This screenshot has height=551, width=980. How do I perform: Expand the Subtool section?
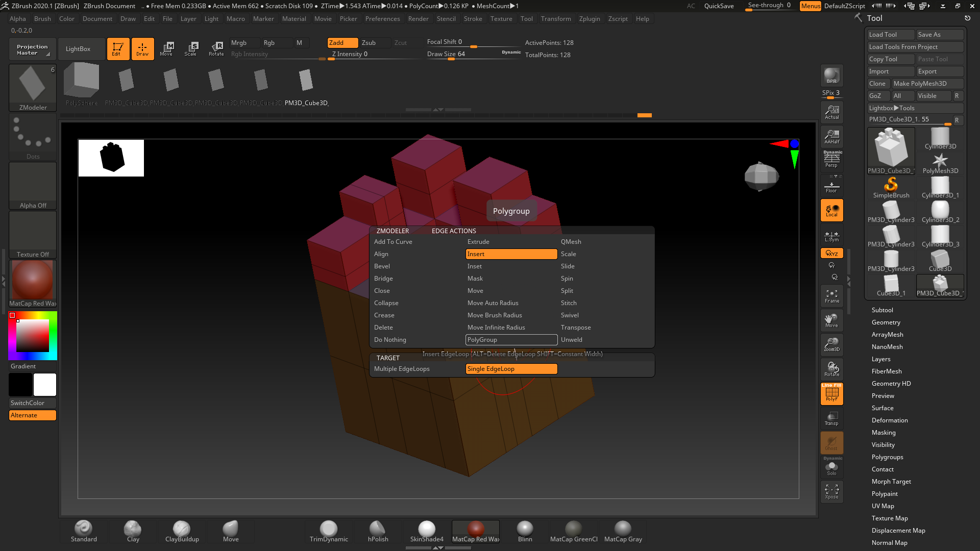coord(883,310)
